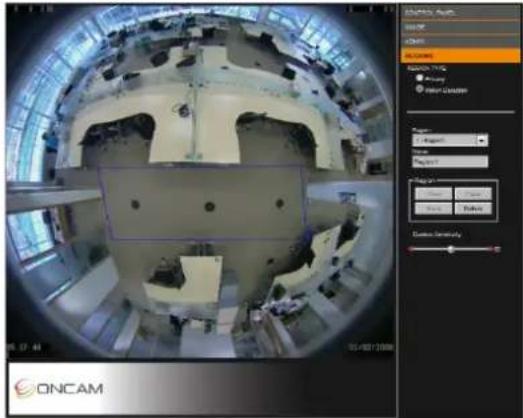Image resolution: width=523 pixels, height=418 pixels.
Task: Click the bottom-left button in Region group
Action: [433, 208]
